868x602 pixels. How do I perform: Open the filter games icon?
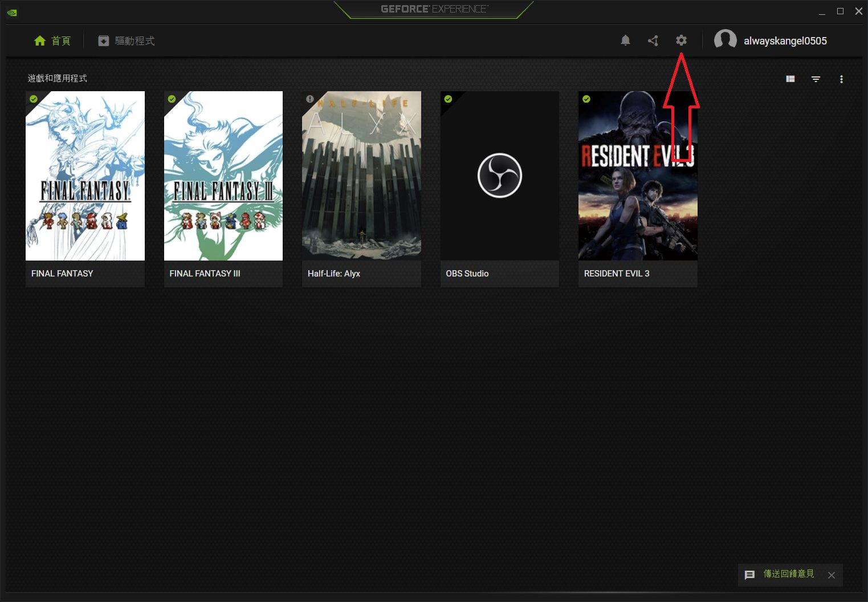click(816, 79)
